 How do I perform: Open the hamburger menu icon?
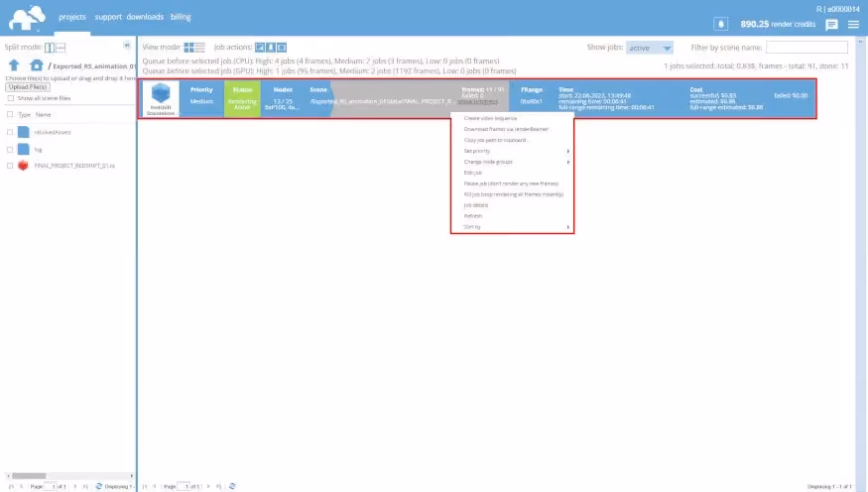click(x=853, y=25)
